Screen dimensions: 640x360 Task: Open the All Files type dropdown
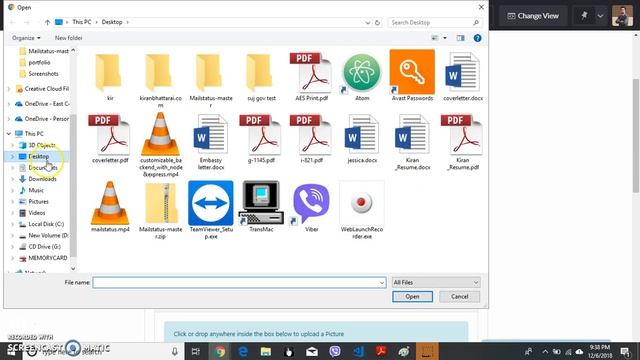[436, 282]
